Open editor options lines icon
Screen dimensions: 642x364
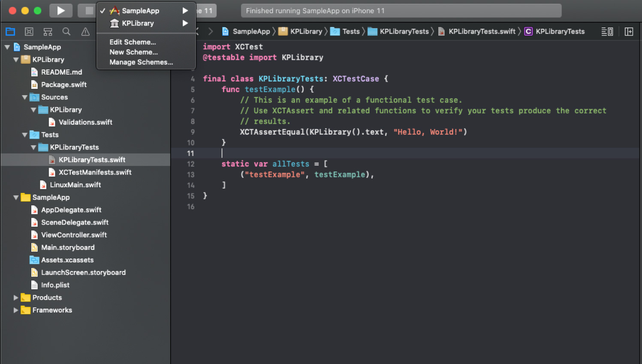[607, 31]
